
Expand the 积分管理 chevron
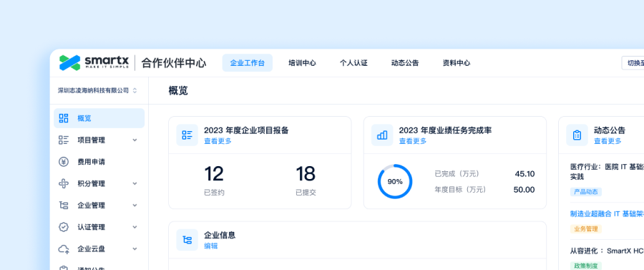tap(135, 183)
